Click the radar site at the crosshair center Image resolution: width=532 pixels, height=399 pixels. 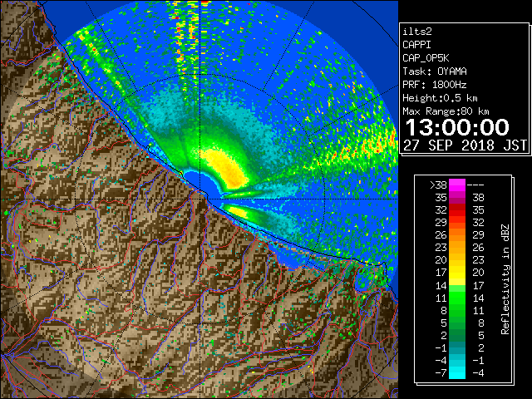click(x=200, y=199)
